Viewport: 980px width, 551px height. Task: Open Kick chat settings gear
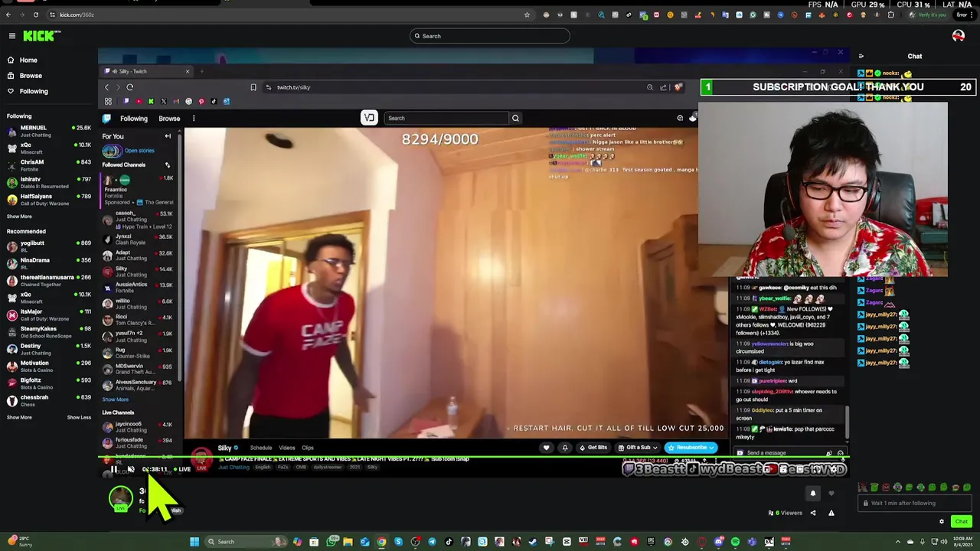pos(942,522)
